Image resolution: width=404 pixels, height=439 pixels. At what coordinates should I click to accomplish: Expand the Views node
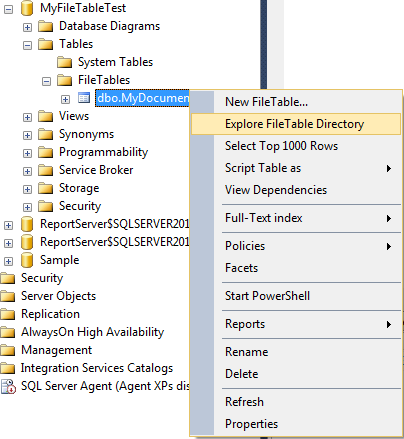click(27, 117)
